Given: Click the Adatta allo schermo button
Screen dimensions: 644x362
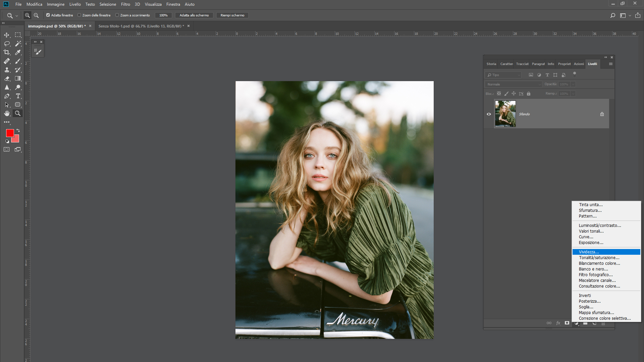Looking at the screenshot, I should click(x=194, y=15).
